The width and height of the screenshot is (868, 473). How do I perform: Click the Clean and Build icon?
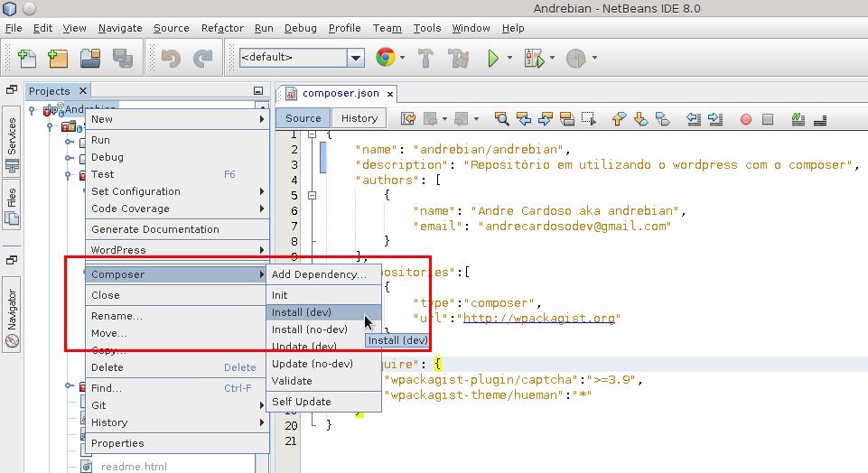459,58
